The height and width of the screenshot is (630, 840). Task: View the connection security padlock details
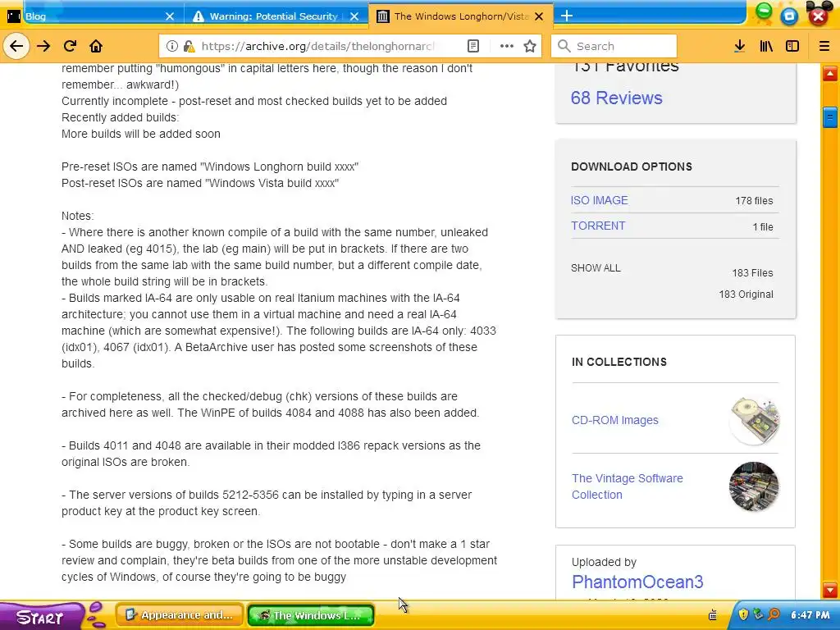point(188,46)
